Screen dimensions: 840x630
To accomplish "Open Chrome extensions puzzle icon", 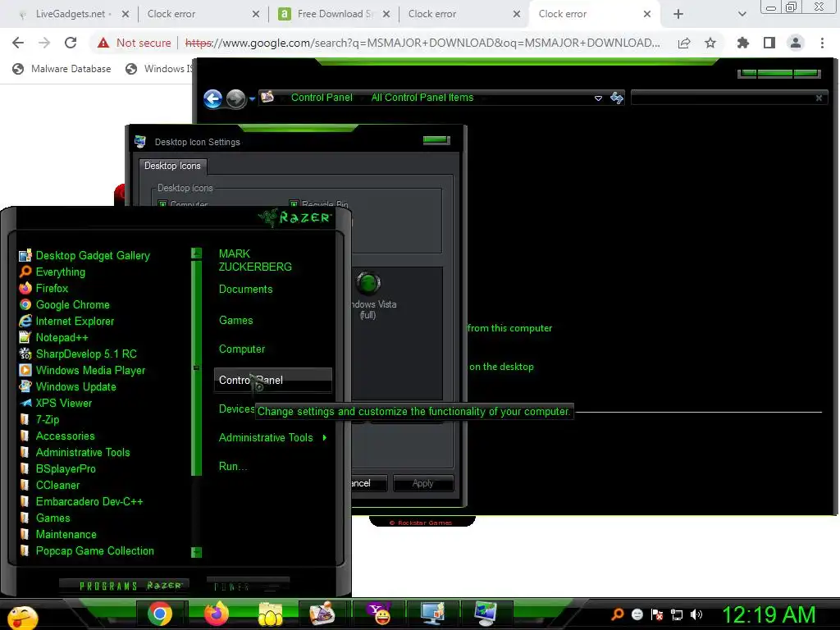I will (x=742, y=43).
